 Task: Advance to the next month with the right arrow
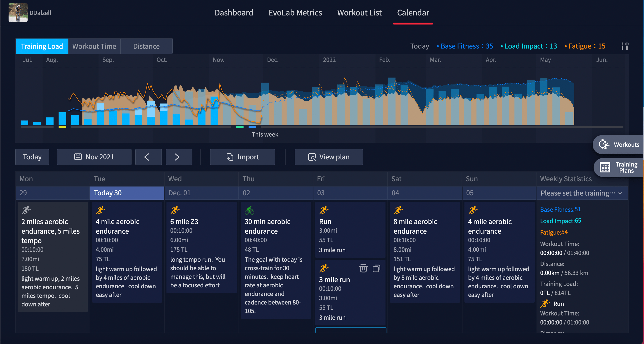click(x=179, y=157)
